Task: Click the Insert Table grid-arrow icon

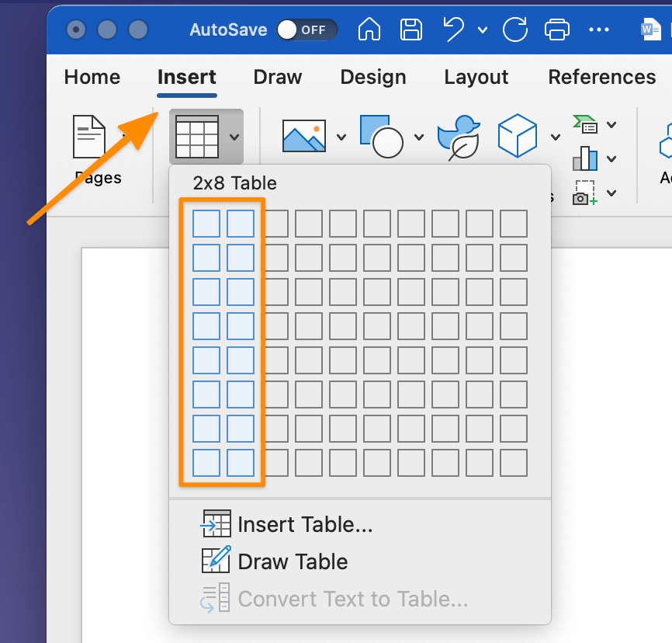Action: 216,523
